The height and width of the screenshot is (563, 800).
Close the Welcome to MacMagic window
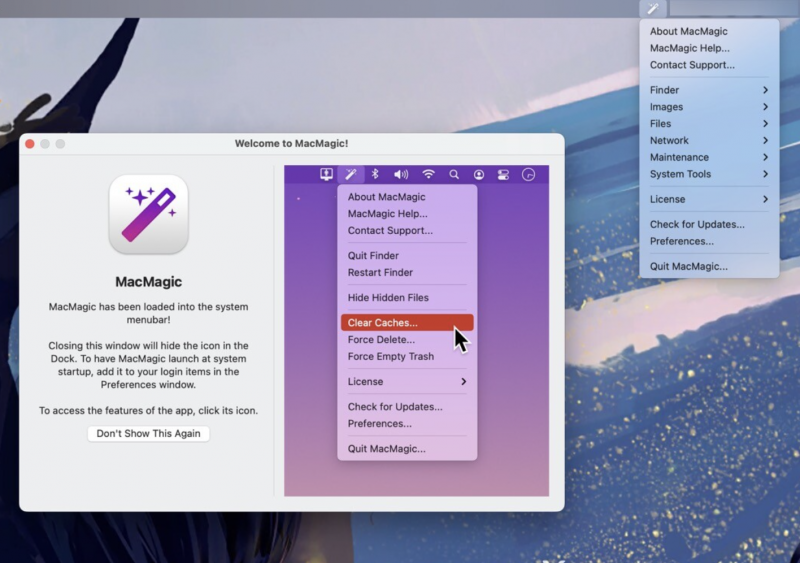tap(30, 144)
